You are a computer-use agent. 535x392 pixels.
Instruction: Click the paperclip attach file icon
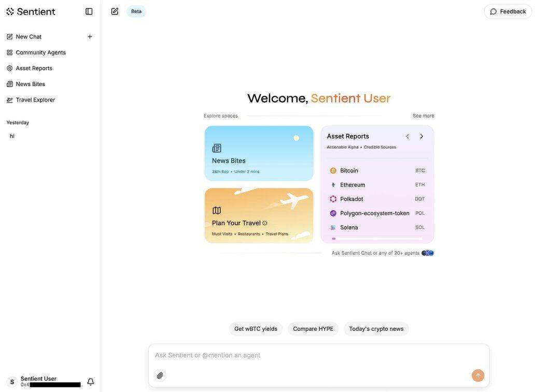coord(160,375)
